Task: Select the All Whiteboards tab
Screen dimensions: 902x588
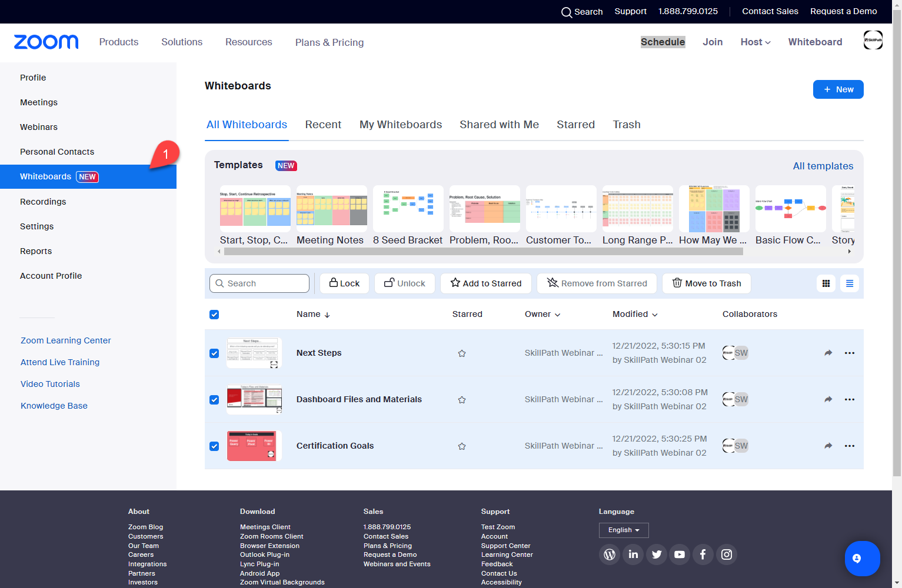Action: tap(247, 125)
